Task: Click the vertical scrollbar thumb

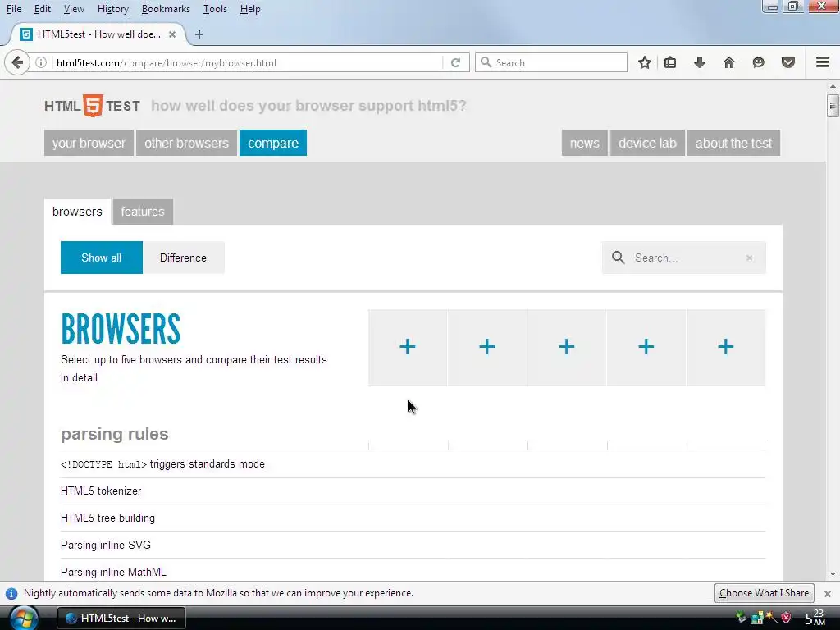Action: pos(832,105)
